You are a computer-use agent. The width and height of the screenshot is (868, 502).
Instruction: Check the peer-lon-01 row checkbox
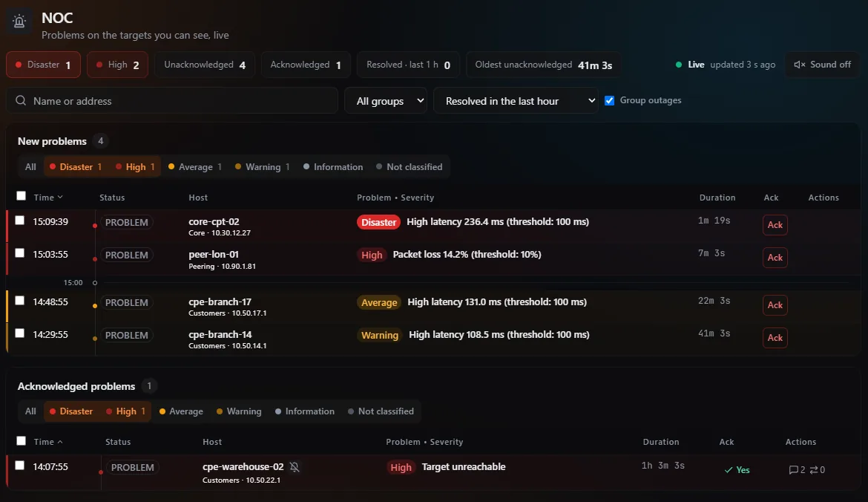click(20, 253)
